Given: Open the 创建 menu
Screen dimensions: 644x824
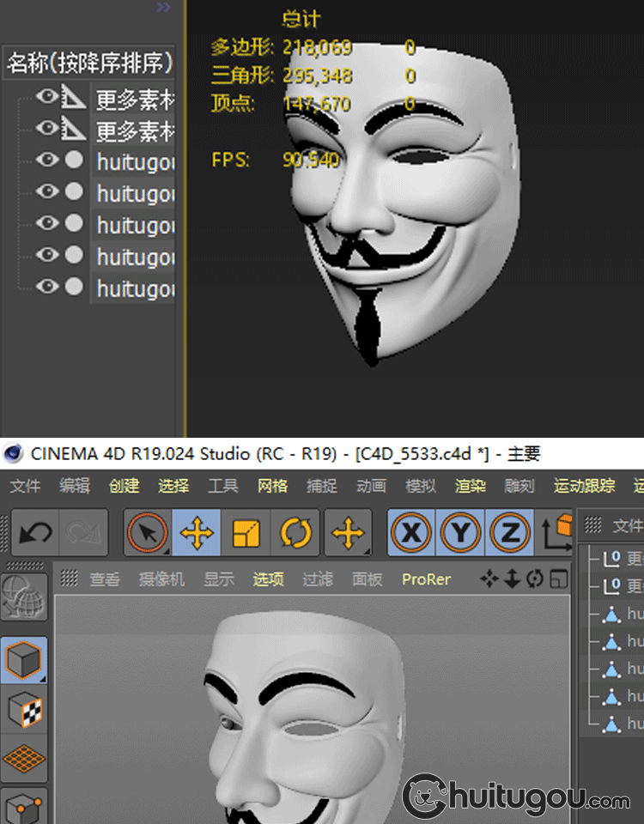Looking at the screenshot, I should click(124, 486).
